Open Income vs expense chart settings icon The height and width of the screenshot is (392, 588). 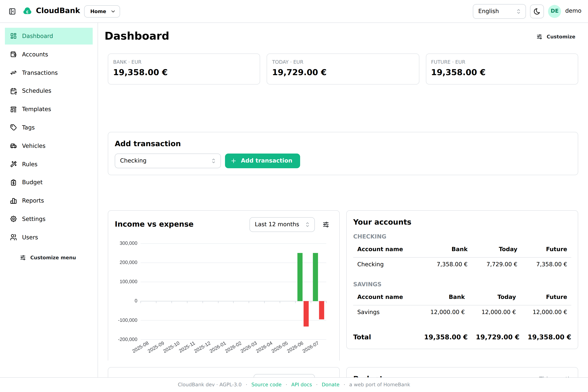tap(326, 225)
